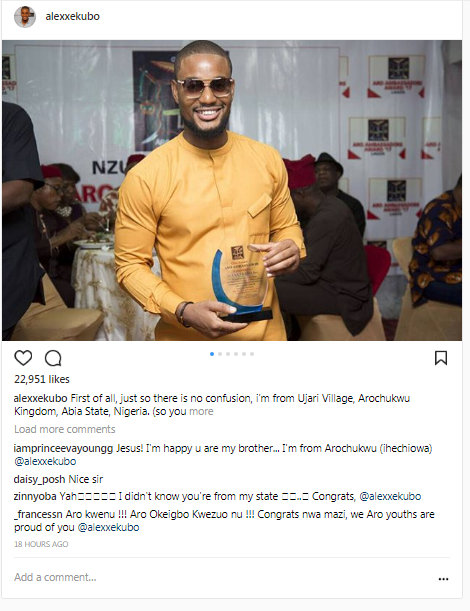Save post with bookmark icon
Viewport: 470px width, 611px height.
(x=441, y=358)
